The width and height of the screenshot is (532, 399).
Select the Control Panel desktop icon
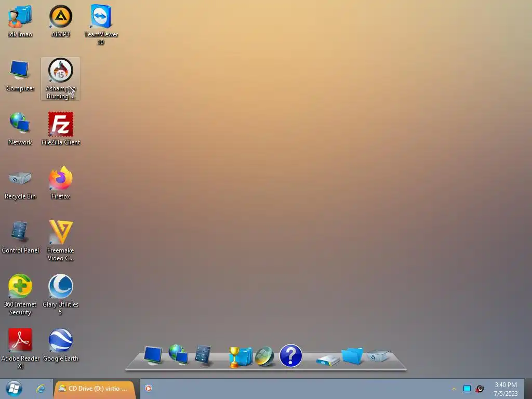(x=20, y=237)
